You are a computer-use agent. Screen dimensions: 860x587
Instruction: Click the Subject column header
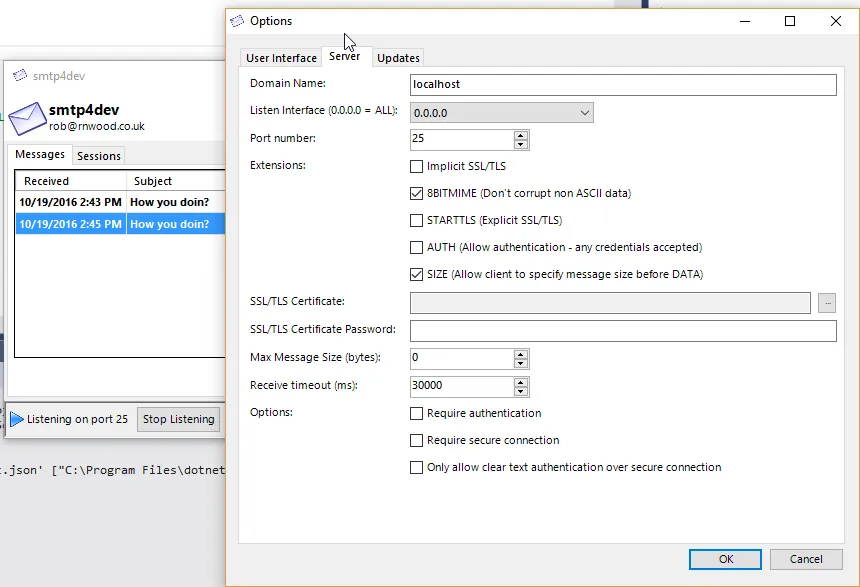coord(176,181)
